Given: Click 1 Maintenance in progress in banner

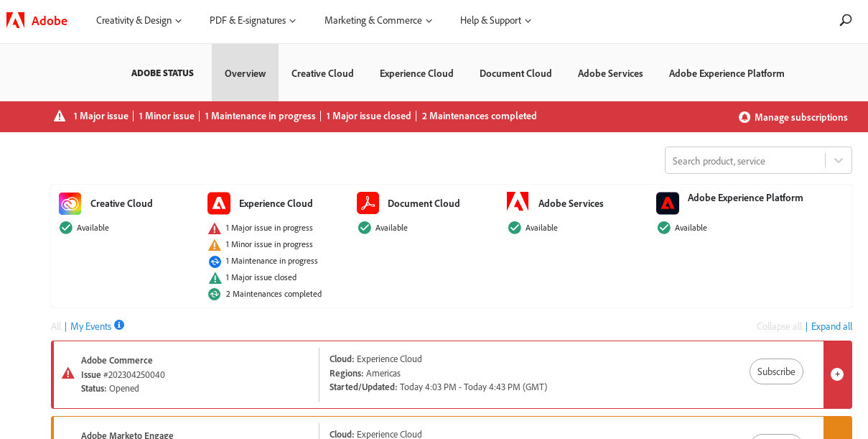Looking at the screenshot, I should point(260,116).
